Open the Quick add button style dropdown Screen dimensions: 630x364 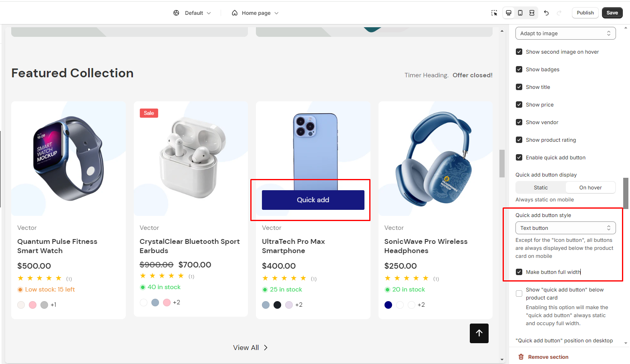coord(565,228)
